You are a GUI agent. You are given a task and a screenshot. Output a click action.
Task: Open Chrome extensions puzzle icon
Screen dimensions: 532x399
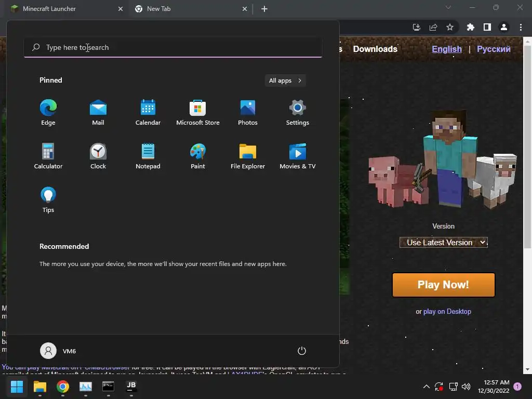coord(471,27)
